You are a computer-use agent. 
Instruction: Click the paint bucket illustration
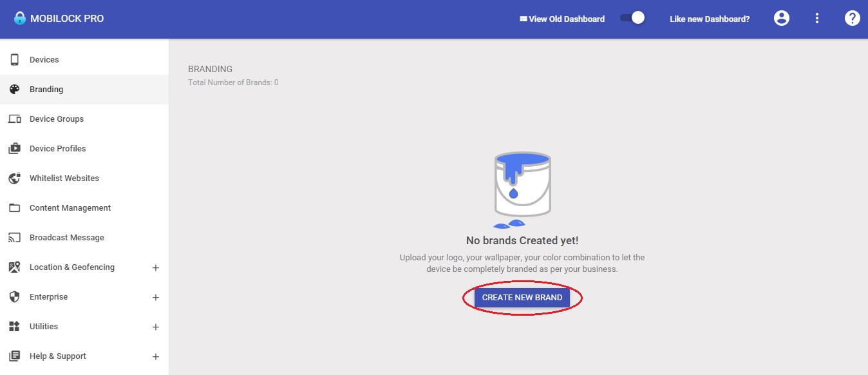pyautogui.click(x=522, y=190)
